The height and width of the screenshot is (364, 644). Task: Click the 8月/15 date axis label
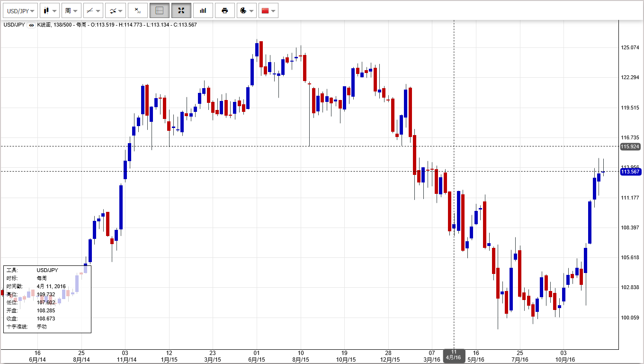301,360
